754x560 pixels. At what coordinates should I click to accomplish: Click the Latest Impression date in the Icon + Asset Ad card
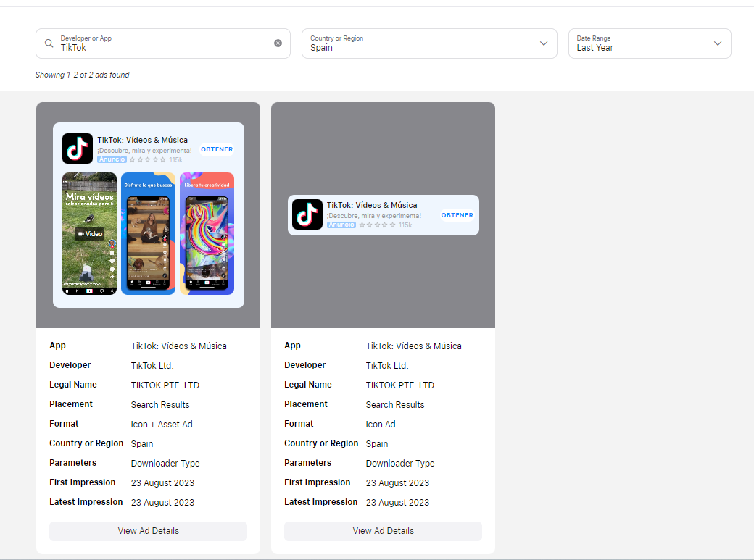(x=162, y=503)
